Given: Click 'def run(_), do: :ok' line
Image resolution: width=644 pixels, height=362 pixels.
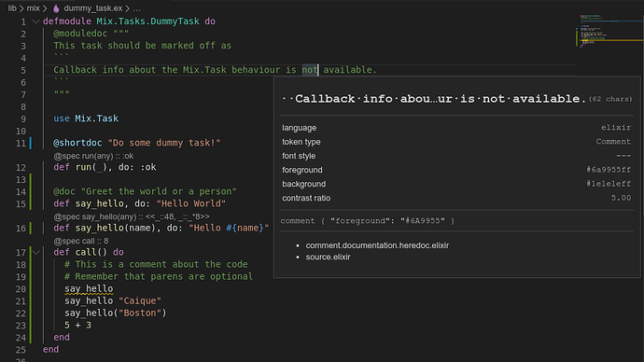Looking at the screenshot, I should [105, 167].
